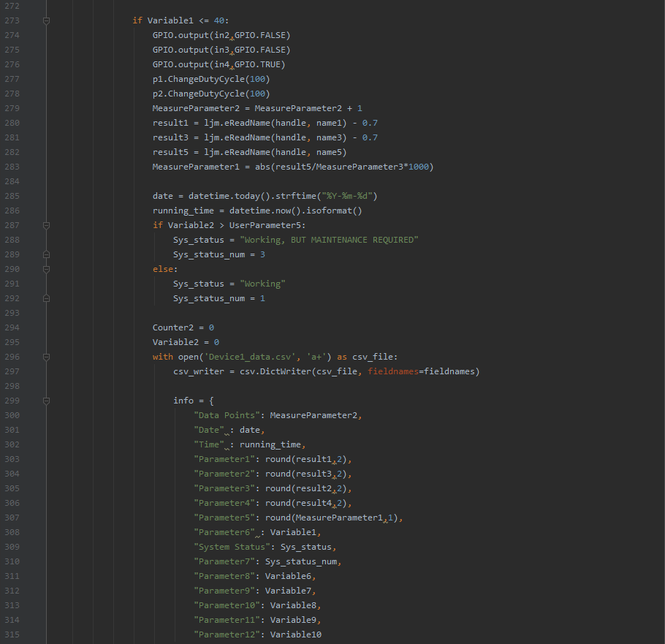Click "Parameter7": Sys_status_num entry
The height and width of the screenshot is (644, 665).
(x=267, y=561)
